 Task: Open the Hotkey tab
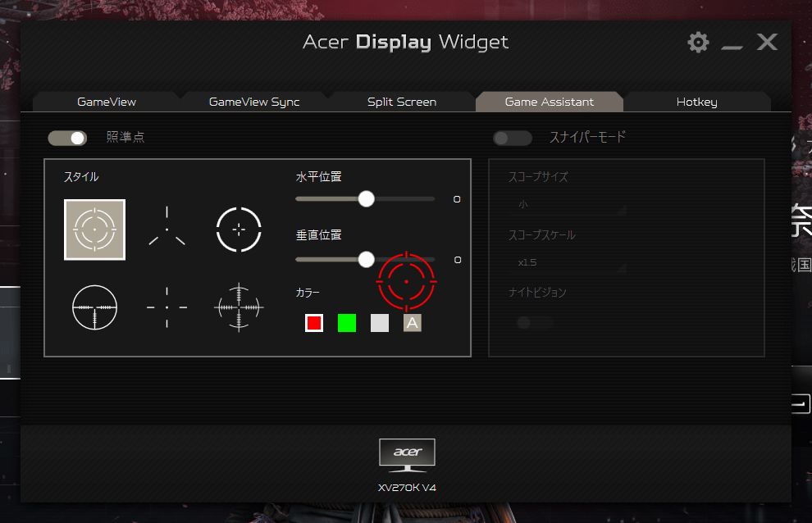[x=697, y=102]
